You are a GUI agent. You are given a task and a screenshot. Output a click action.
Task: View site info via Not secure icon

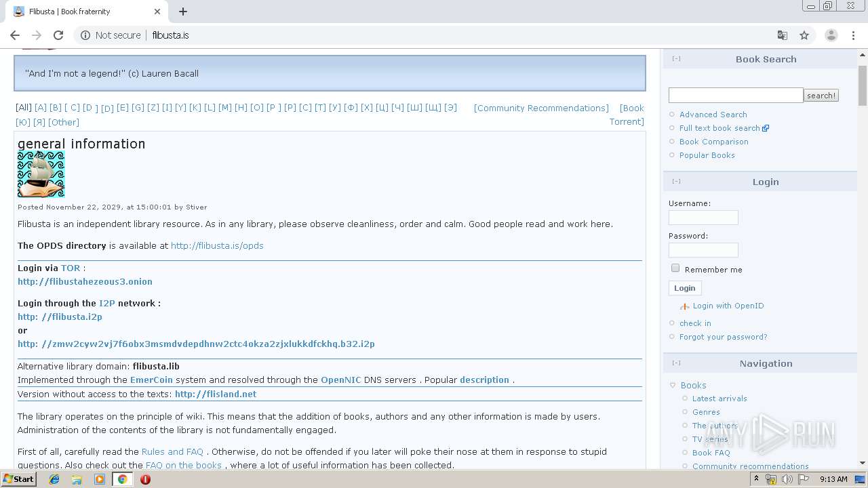85,35
